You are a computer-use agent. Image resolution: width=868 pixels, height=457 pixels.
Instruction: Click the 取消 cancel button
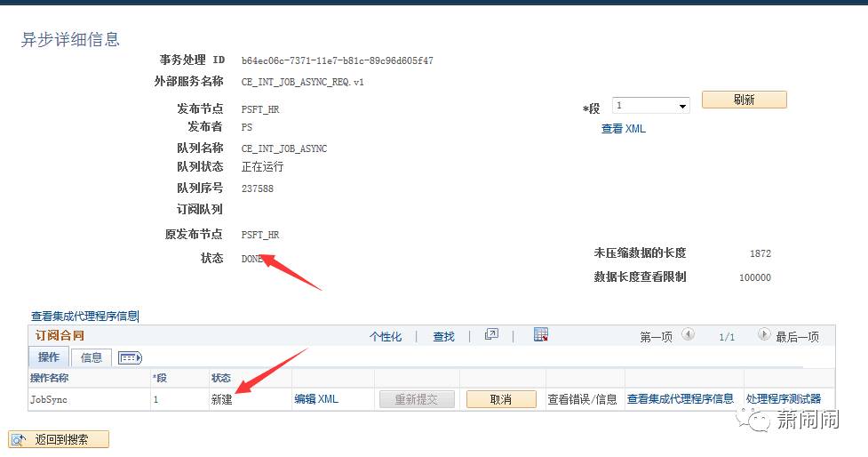point(501,399)
